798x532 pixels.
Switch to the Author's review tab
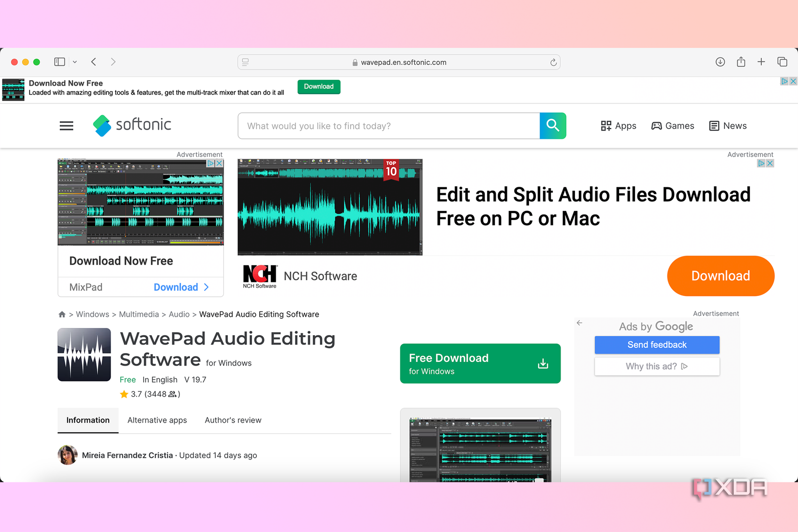click(233, 420)
